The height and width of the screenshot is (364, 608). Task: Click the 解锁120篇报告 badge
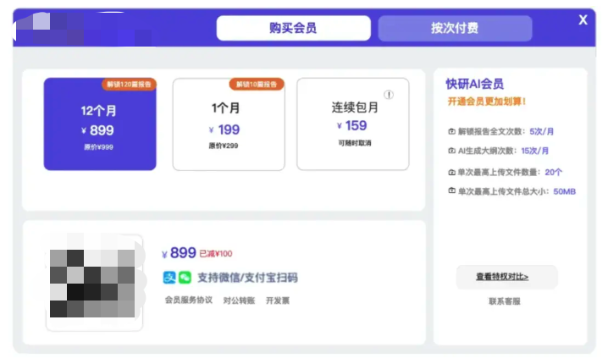129,84
